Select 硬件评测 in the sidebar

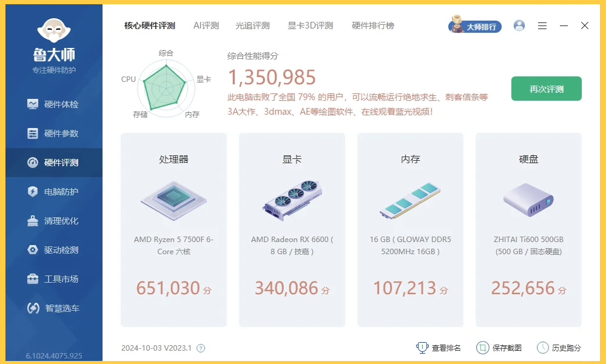(54, 163)
